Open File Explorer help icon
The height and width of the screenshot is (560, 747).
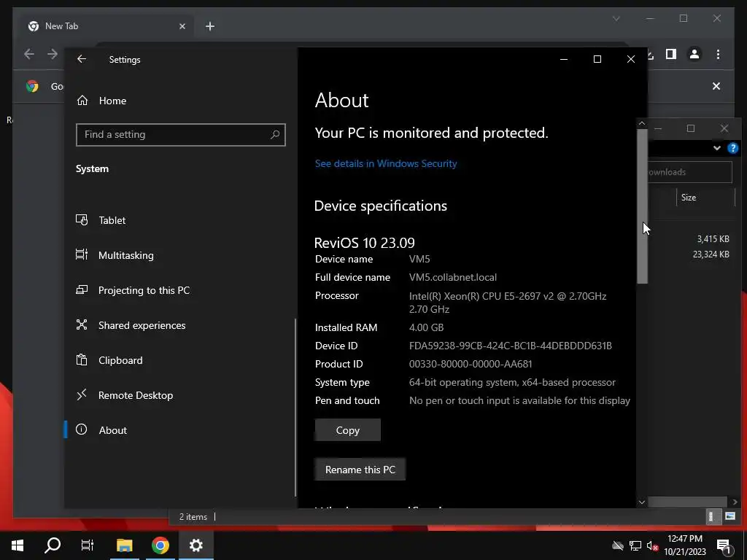(x=732, y=148)
